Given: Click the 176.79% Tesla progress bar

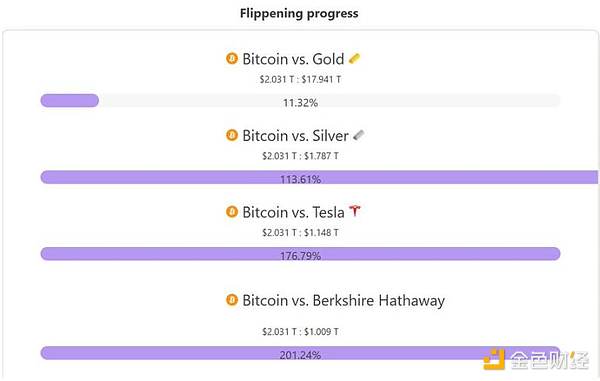Looking at the screenshot, I should pyautogui.click(x=300, y=254).
